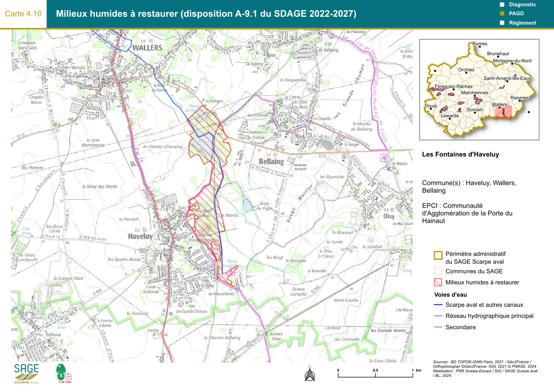Click the blue Scarpe aval canal legend line

tap(438, 305)
